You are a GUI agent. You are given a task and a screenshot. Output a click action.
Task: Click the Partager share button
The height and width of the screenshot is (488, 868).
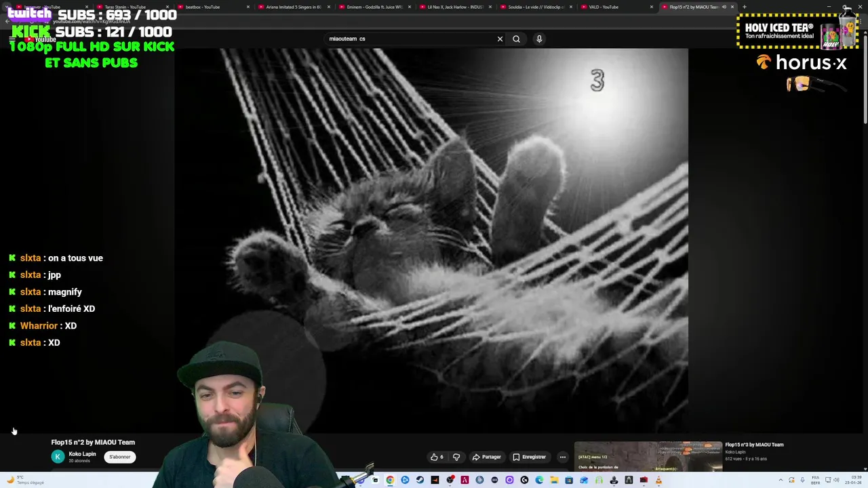coord(486,457)
